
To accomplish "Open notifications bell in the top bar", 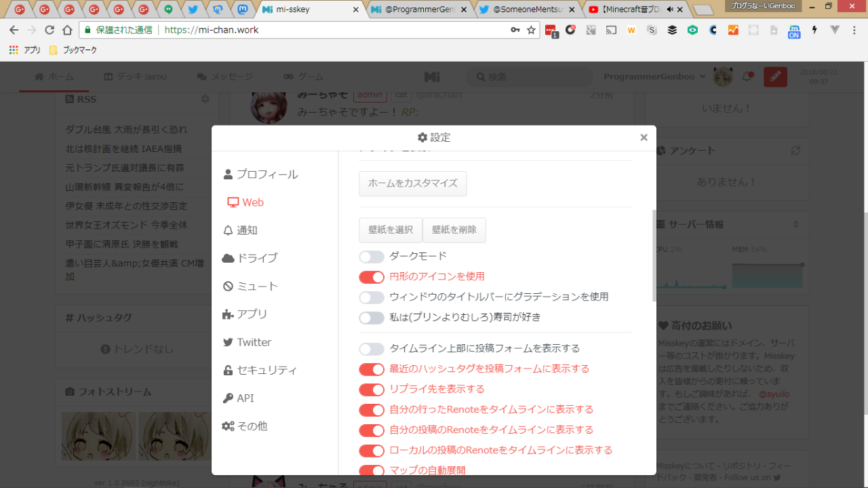I will (x=747, y=77).
